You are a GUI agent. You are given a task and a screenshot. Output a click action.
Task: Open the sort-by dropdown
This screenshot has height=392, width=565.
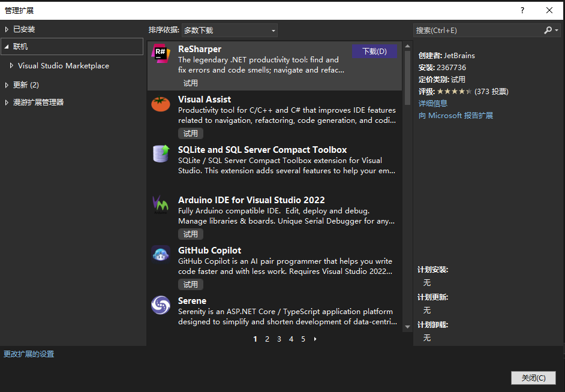click(229, 30)
